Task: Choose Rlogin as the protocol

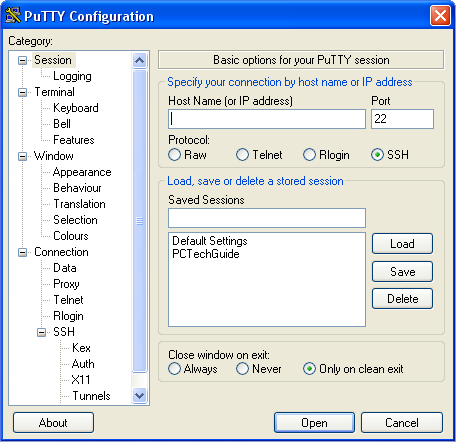Action: pyautogui.click(x=309, y=155)
